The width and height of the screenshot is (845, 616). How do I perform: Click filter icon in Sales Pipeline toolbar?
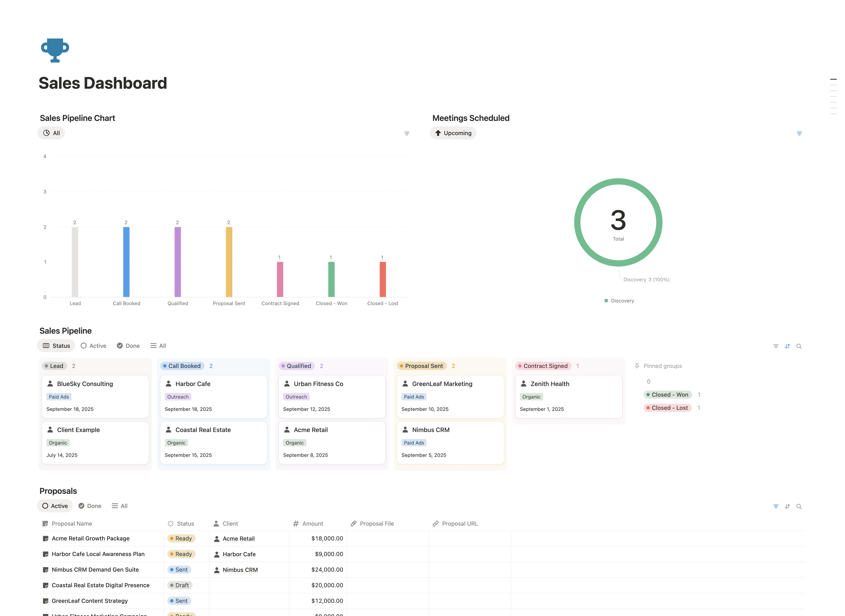[776, 346]
